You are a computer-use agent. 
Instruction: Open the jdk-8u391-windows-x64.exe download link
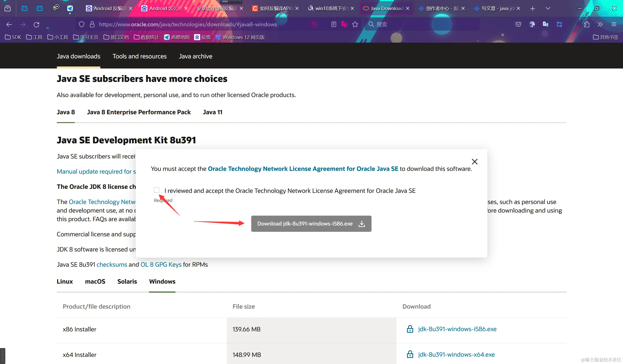click(x=456, y=354)
